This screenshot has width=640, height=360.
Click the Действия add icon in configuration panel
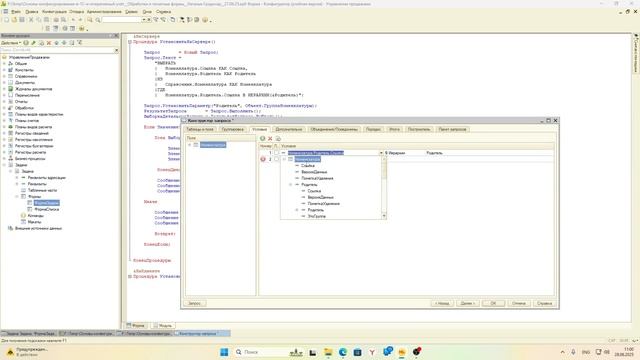click(26, 42)
